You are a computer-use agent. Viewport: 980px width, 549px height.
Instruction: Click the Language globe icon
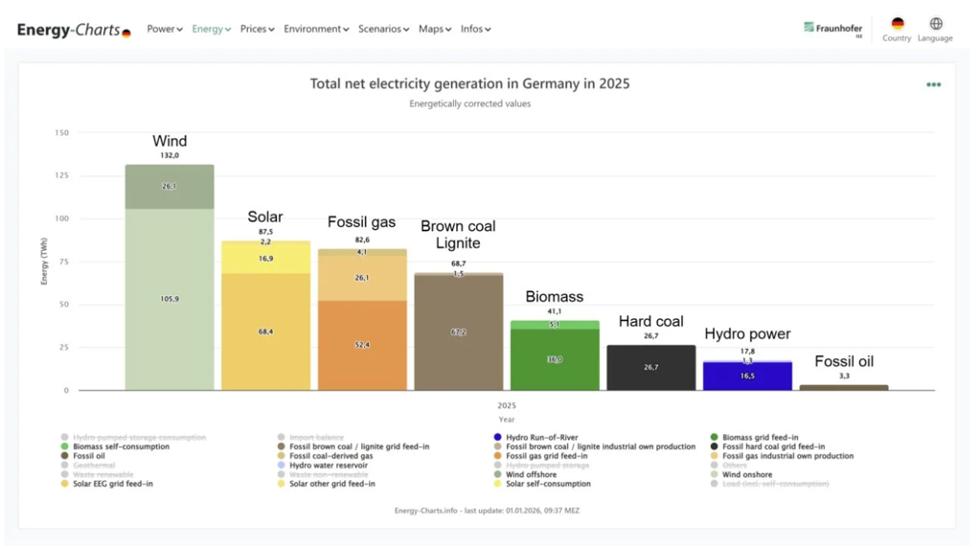[x=935, y=24]
